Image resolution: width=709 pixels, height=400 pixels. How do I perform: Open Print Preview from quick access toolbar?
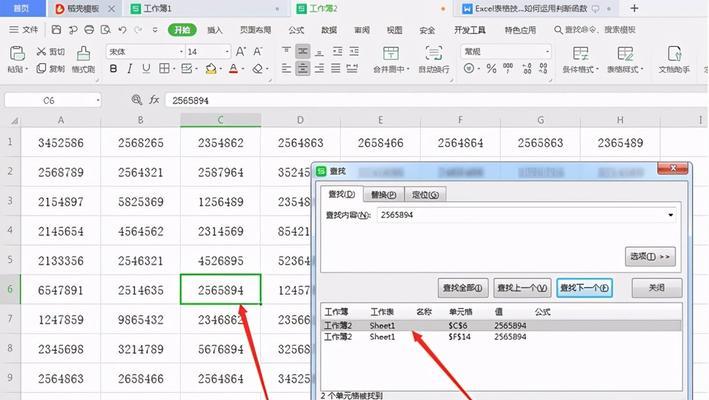pos(106,30)
